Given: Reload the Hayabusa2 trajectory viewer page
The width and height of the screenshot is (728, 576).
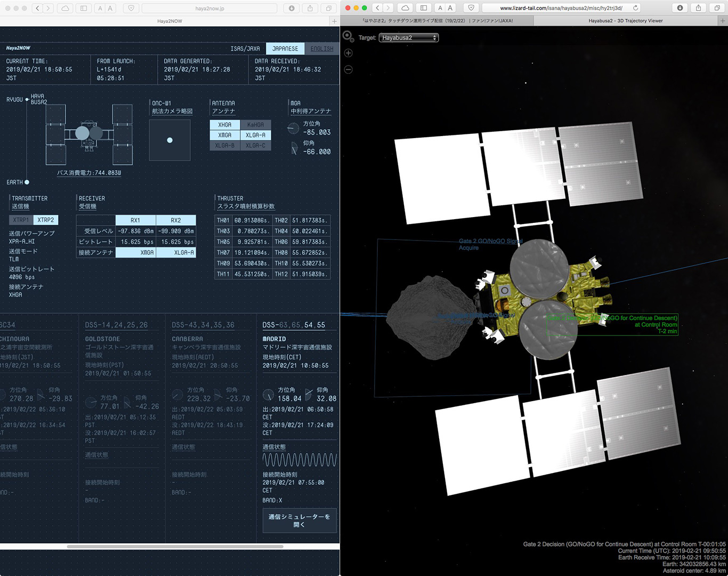Looking at the screenshot, I should coord(635,8).
